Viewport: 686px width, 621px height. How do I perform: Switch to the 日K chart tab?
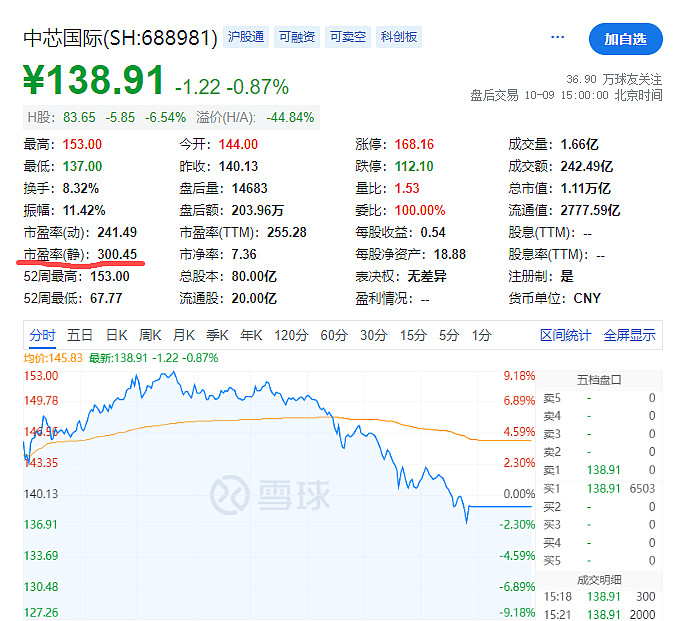(x=116, y=335)
